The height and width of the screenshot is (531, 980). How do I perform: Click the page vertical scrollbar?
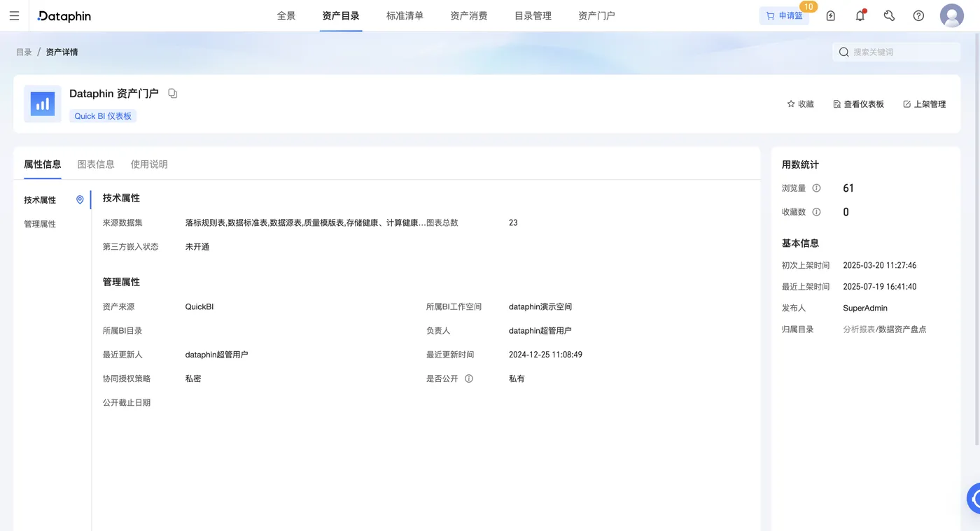tap(977, 238)
